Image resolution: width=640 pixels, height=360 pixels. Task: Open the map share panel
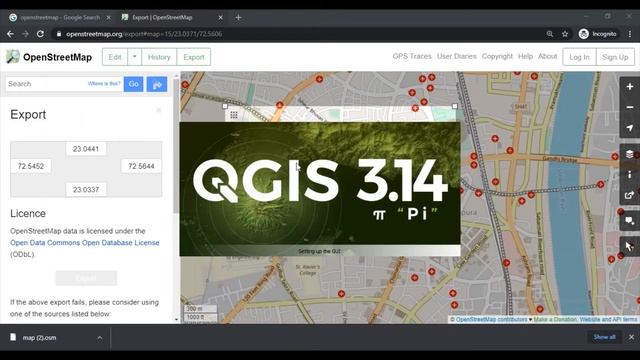click(629, 195)
